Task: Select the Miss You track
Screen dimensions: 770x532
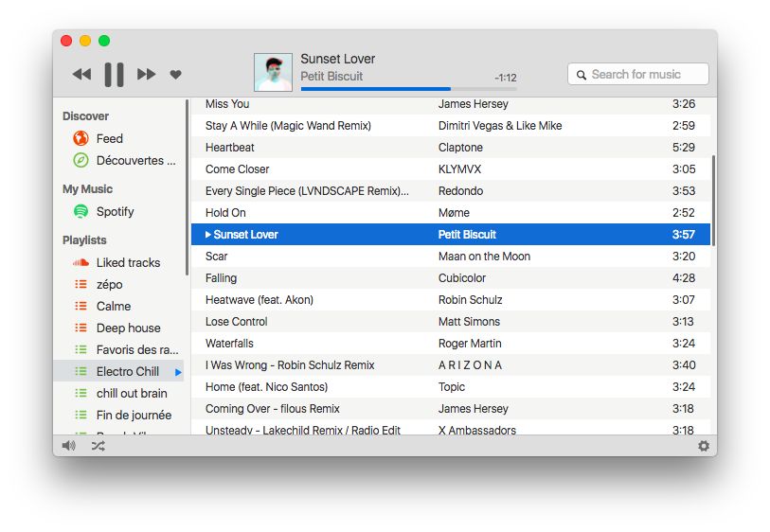Action: (451, 104)
